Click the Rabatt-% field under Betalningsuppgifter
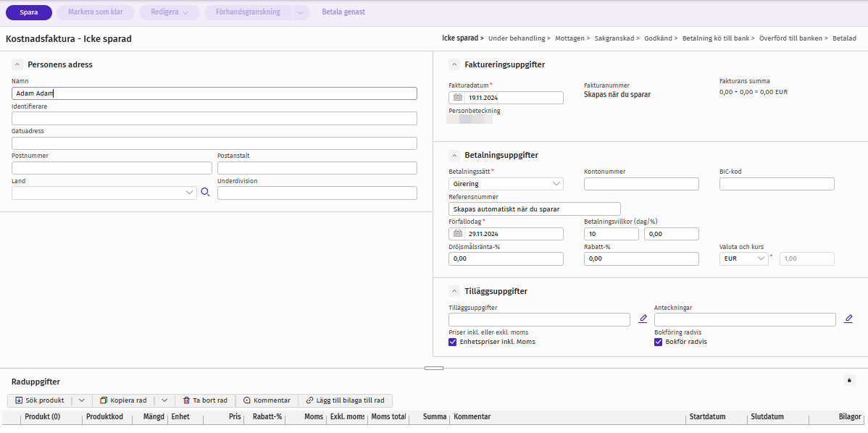Screen dimensions: 868x433 click(x=642, y=258)
